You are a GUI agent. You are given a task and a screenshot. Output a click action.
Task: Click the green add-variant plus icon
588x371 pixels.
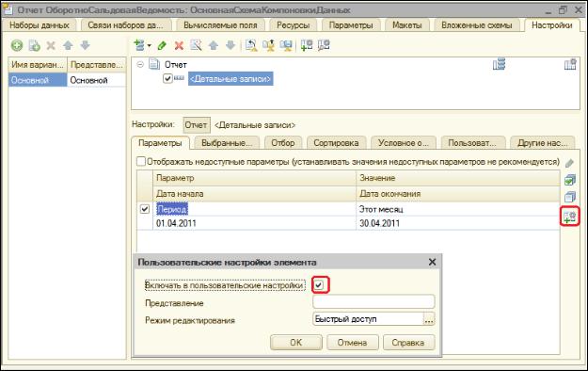click(x=17, y=45)
